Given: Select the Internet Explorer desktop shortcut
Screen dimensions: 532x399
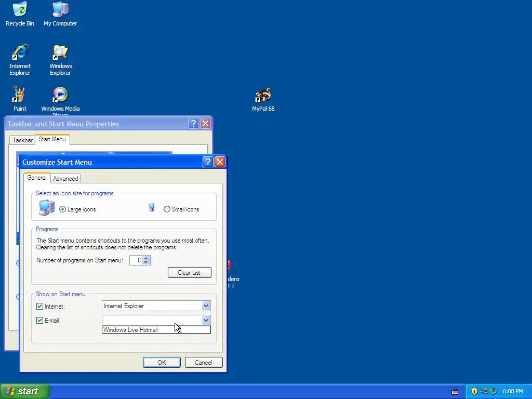Looking at the screenshot, I should click(x=20, y=60).
